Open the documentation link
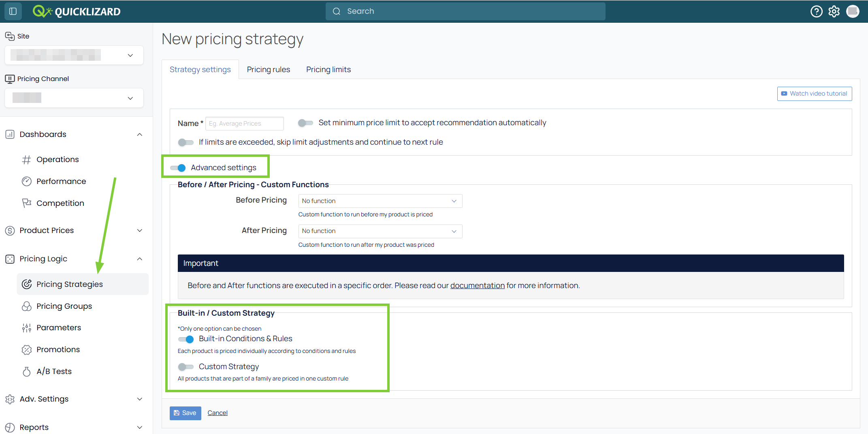The width and height of the screenshot is (868, 434). 478,286
